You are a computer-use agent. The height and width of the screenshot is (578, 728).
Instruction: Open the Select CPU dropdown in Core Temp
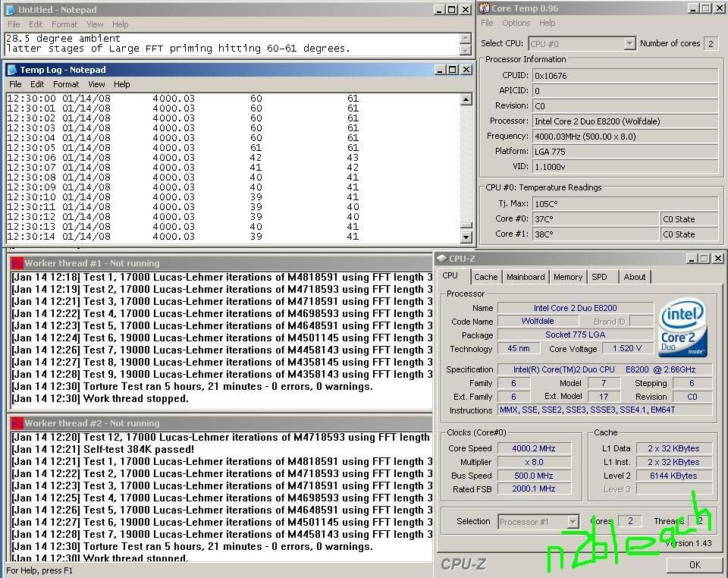coord(629,44)
